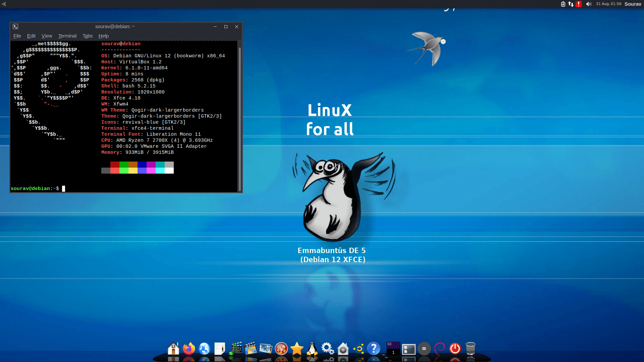Open the settings gears icon in the dock
The height and width of the screenshot is (362, 644).
(328, 349)
